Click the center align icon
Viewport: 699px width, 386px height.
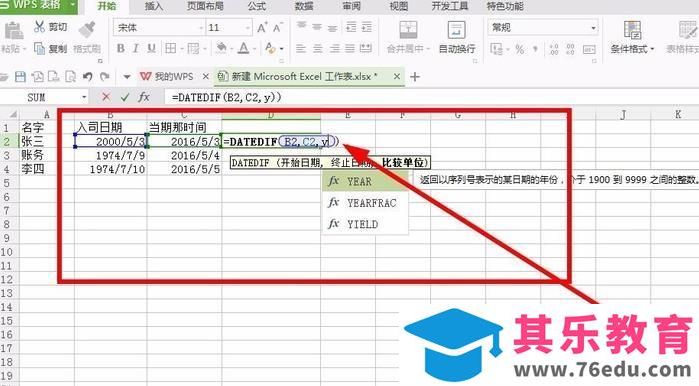pyautogui.click(x=318, y=48)
